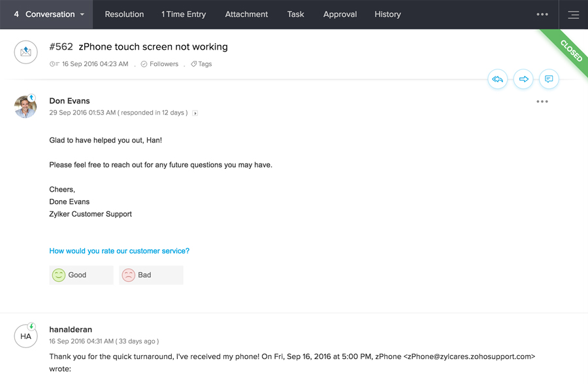The width and height of the screenshot is (588, 384).
Task: Click the HA avatar for hanalderan
Action: click(25, 336)
